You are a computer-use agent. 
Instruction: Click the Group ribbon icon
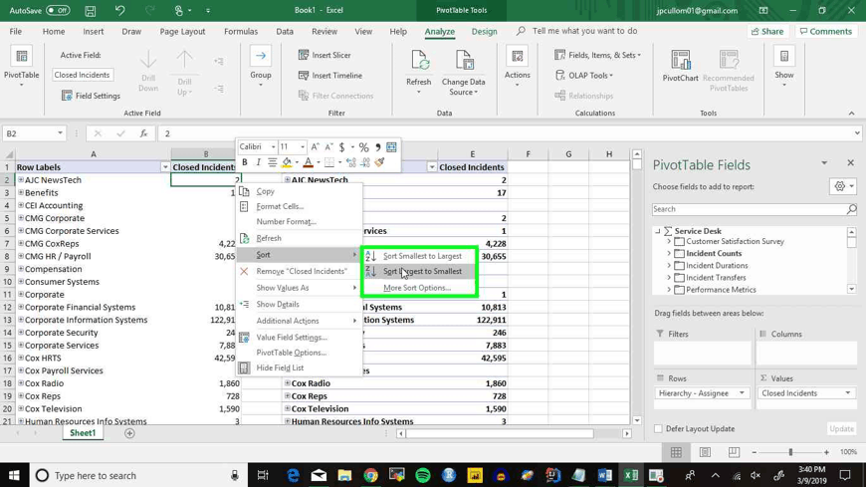(x=260, y=68)
